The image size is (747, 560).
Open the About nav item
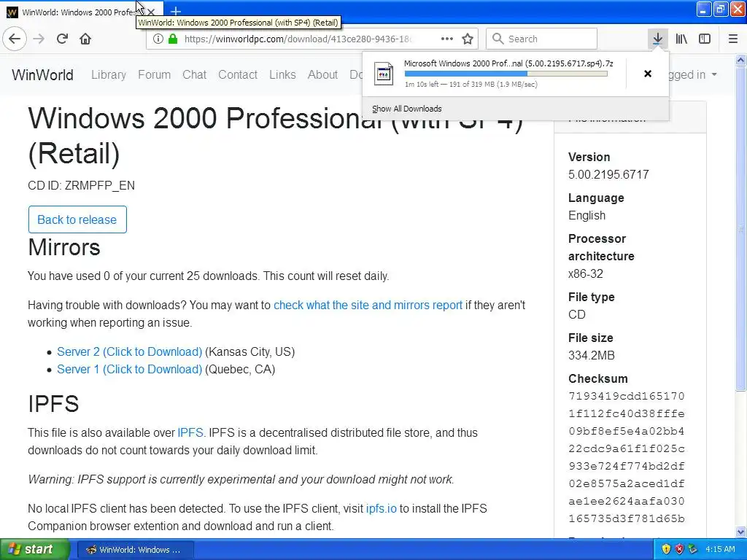(x=322, y=75)
